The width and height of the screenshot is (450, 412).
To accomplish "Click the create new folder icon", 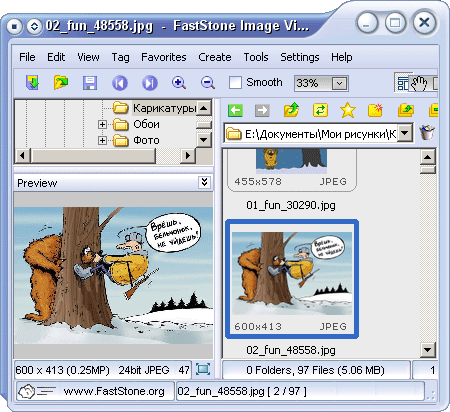I will [375, 110].
